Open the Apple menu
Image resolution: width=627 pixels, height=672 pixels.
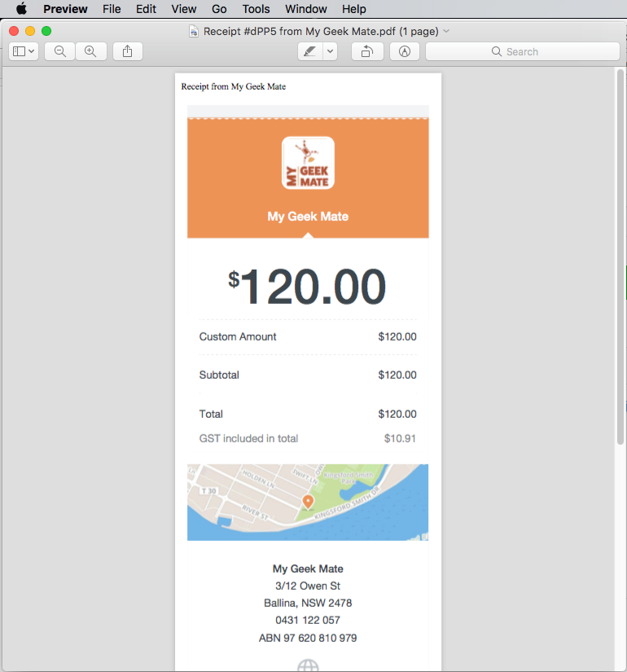click(21, 9)
